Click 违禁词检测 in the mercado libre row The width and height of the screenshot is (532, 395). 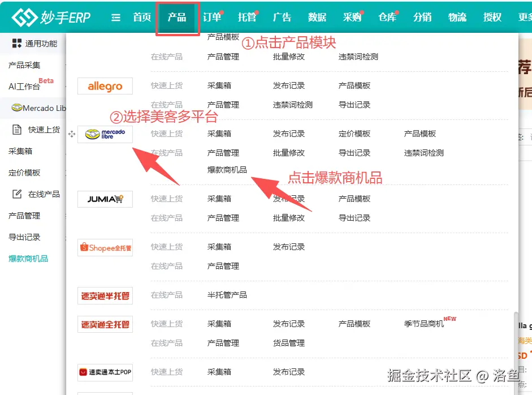click(x=424, y=153)
